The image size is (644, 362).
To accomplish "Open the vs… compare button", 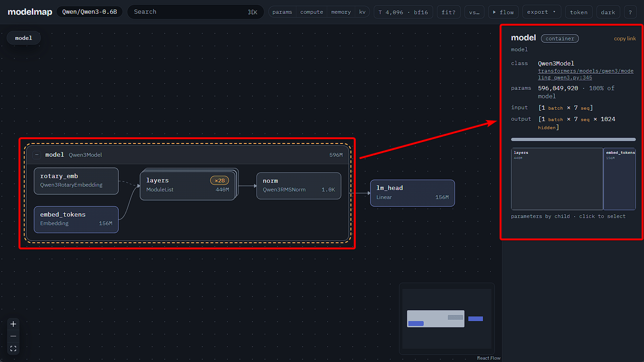I will [474, 12].
